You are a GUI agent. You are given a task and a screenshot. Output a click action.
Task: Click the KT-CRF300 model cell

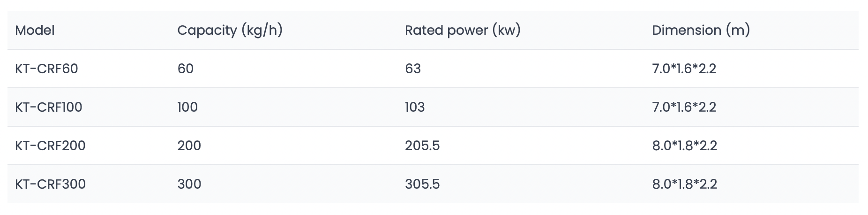click(50, 184)
